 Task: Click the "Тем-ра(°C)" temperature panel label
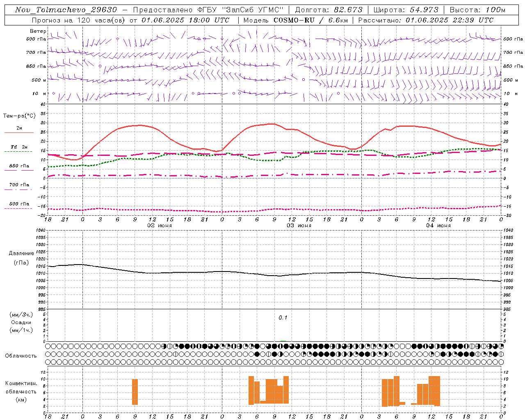[19, 116]
